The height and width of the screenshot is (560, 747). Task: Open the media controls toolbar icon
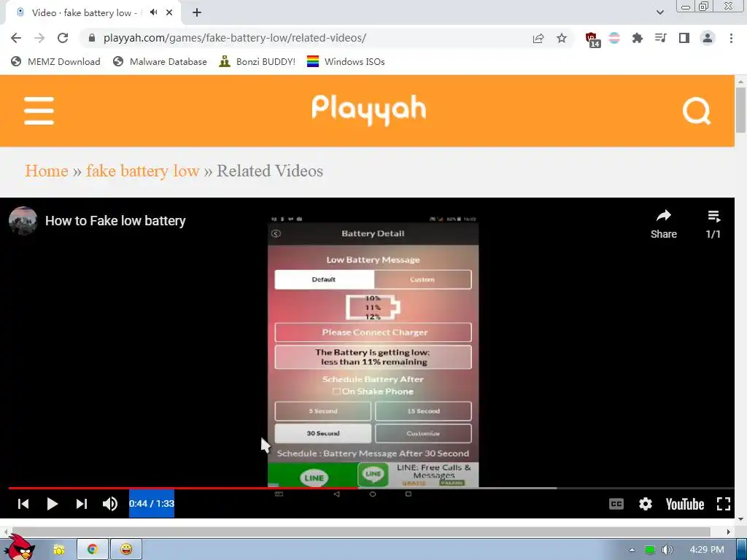click(x=660, y=38)
